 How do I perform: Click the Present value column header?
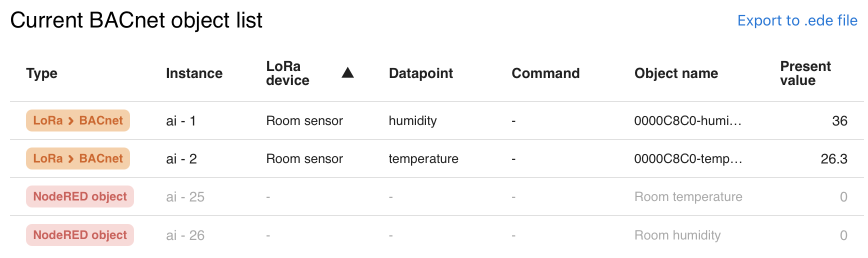pos(805,73)
